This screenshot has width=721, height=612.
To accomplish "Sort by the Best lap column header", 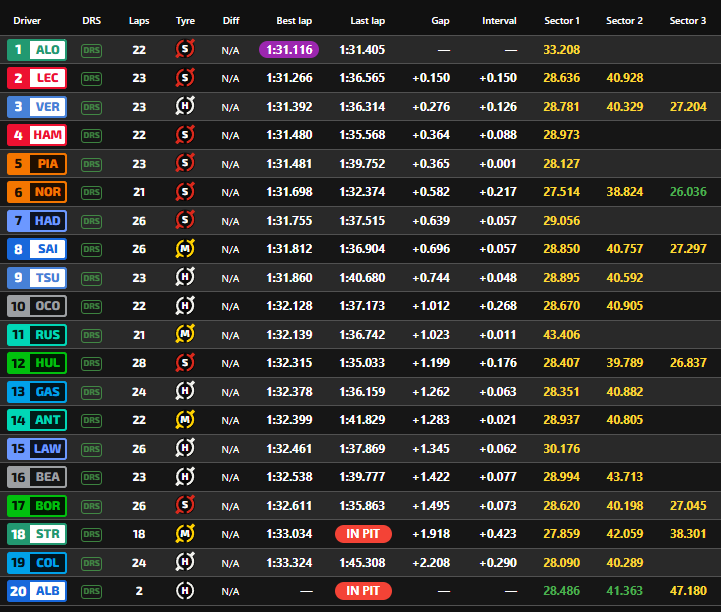I will [293, 20].
